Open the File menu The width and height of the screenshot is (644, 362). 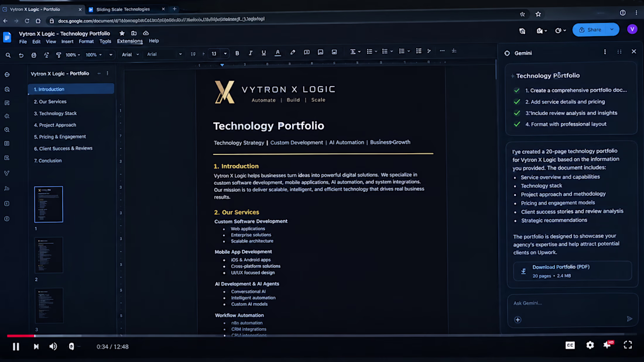pyautogui.click(x=23, y=42)
